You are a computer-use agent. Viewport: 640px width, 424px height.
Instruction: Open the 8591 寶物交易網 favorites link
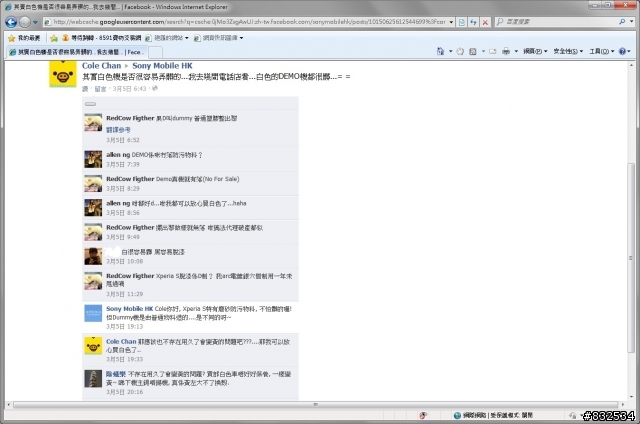(101, 38)
